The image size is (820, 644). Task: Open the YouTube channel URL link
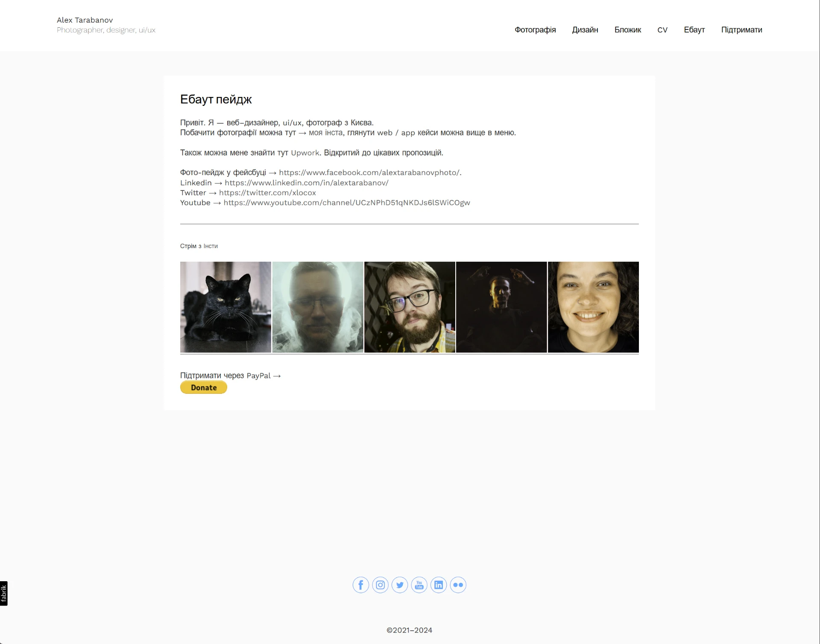[346, 203]
